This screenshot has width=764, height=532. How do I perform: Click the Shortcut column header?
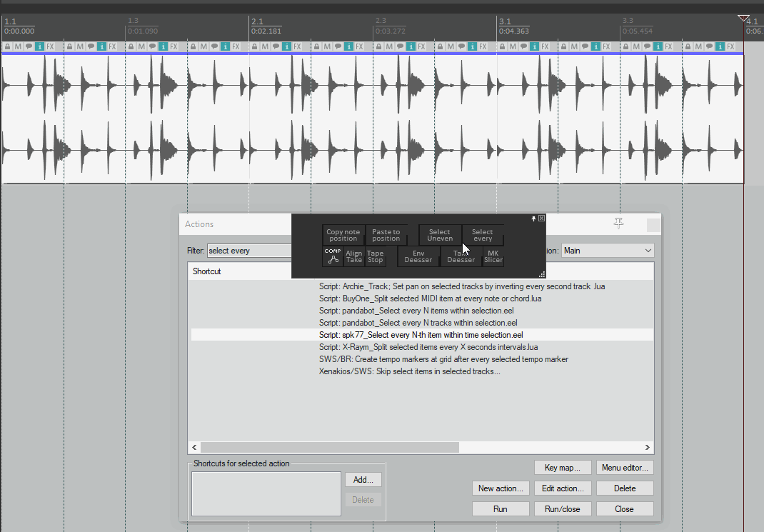(207, 271)
